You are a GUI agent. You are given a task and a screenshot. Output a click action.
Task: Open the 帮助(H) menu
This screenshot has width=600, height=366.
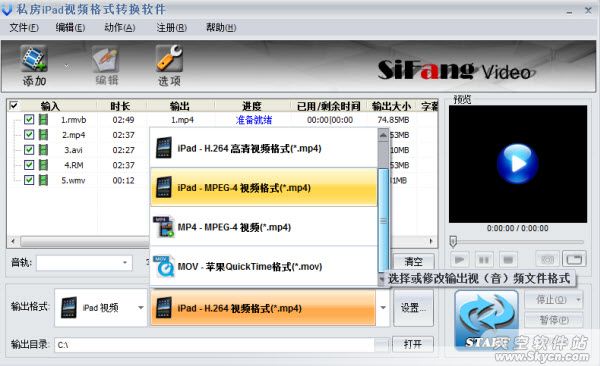[221, 28]
